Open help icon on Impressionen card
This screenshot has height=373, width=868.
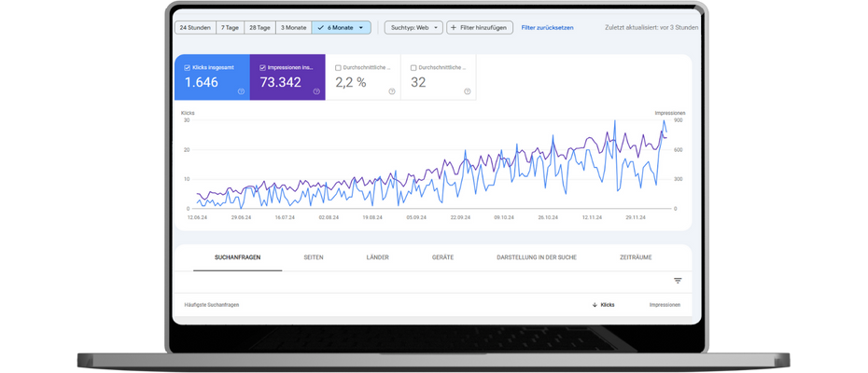[x=316, y=92]
